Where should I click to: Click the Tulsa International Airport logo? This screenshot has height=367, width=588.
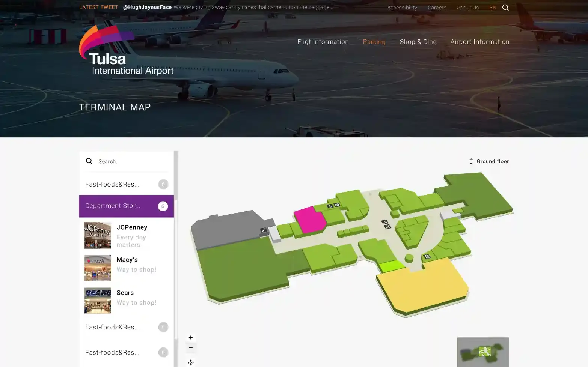pyautogui.click(x=126, y=50)
